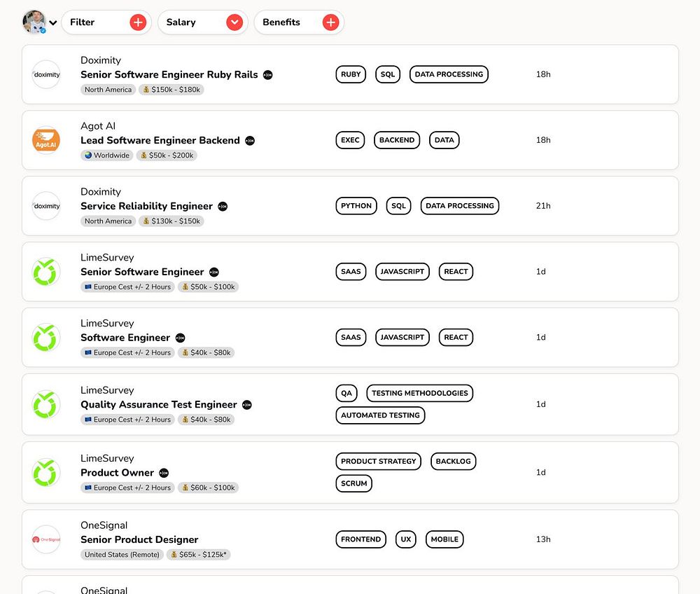700x594 pixels.
Task: Click the Doximity logo on the Ruby Rails job
Action: (x=46, y=74)
